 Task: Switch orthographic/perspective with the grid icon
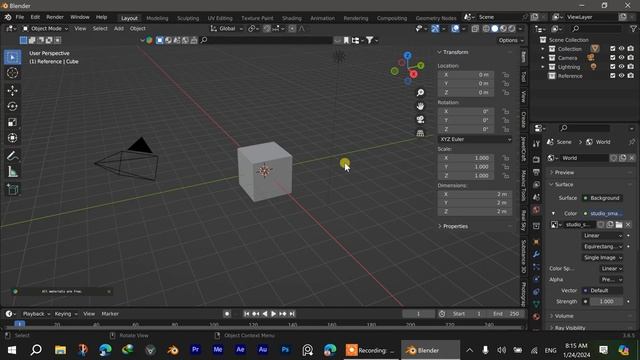click(420, 133)
